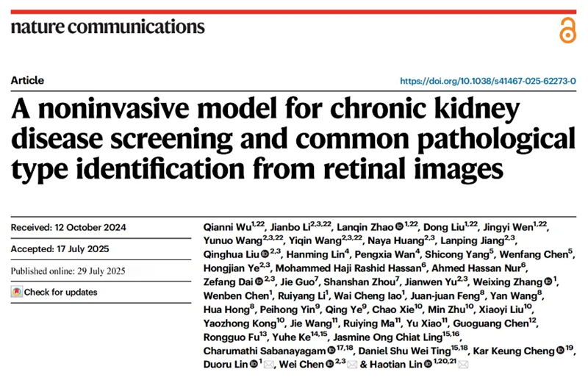Open Kar Keung Cheng's ORCID icon
The width and height of the screenshot is (588, 380).
(x=560, y=351)
